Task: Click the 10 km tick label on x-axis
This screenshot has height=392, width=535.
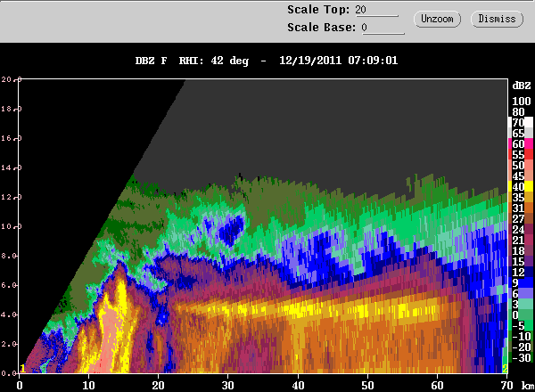Action: (x=88, y=386)
